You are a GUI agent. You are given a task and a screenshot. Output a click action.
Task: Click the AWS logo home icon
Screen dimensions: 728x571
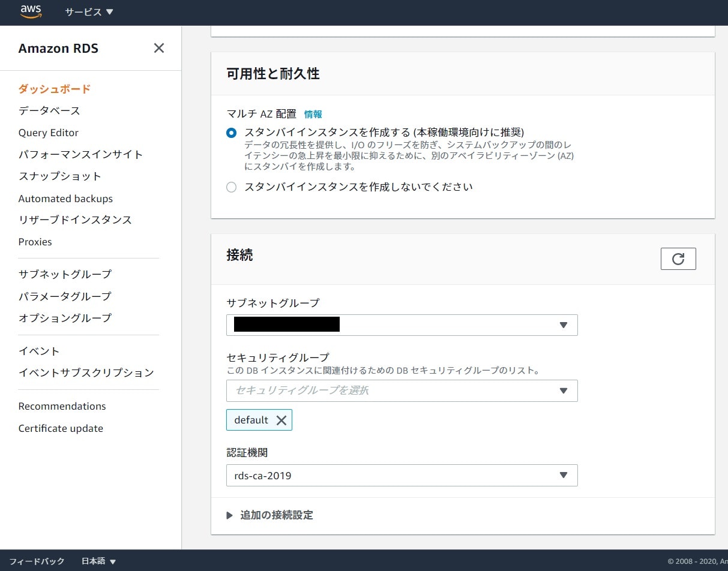coord(31,11)
